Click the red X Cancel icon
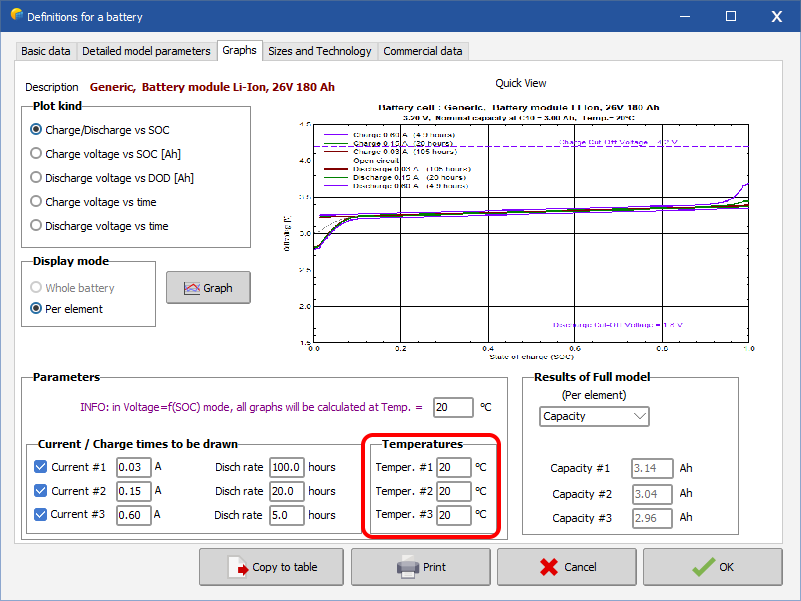801x601 pixels. tap(549, 567)
